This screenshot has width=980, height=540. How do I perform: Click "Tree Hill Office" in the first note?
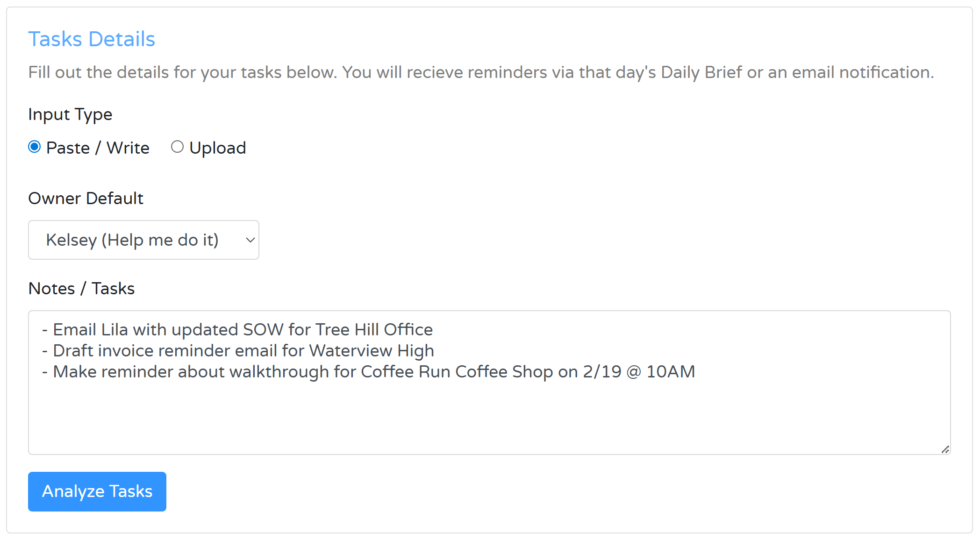(x=374, y=330)
